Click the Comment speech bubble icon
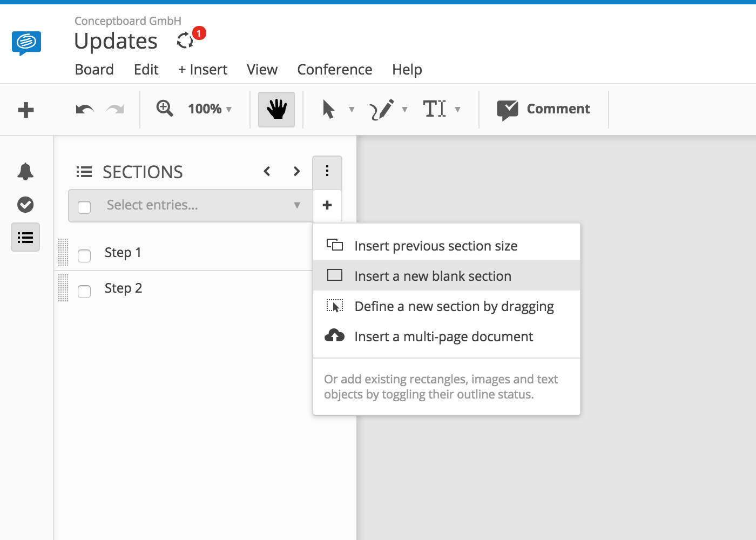756x540 pixels. (x=507, y=110)
